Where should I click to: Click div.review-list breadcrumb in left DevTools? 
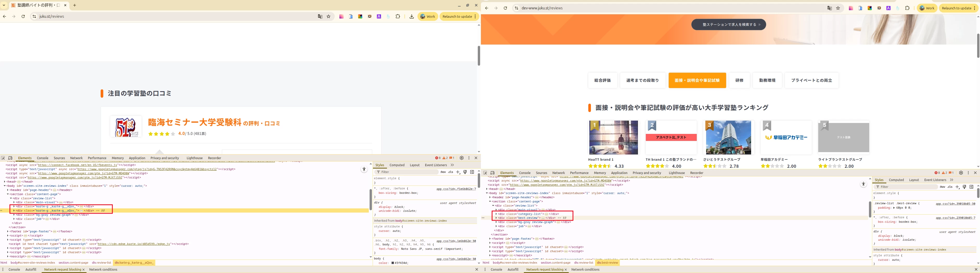click(x=102, y=263)
